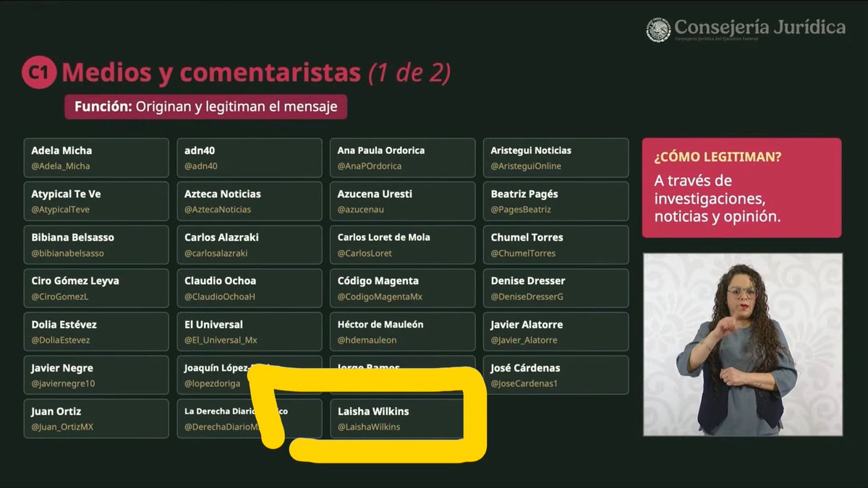Image resolution: width=868 pixels, height=488 pixels.
Task: Click the Medios y comentaristas slide title
Action: tap(257, 72)
